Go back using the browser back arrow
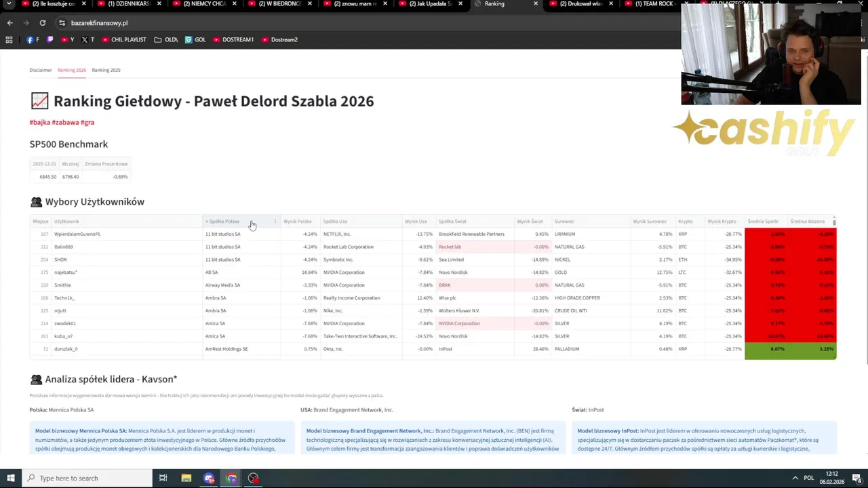 click(x=9, y=23)
